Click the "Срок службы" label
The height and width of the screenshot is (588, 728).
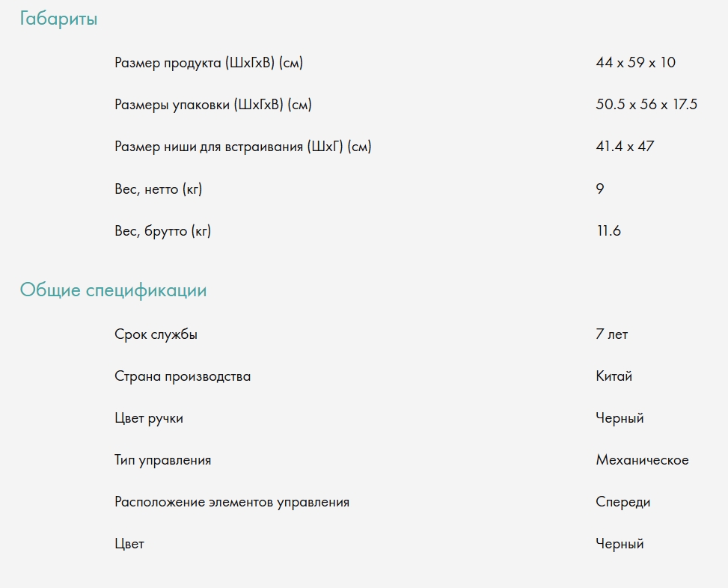point(156,334)
